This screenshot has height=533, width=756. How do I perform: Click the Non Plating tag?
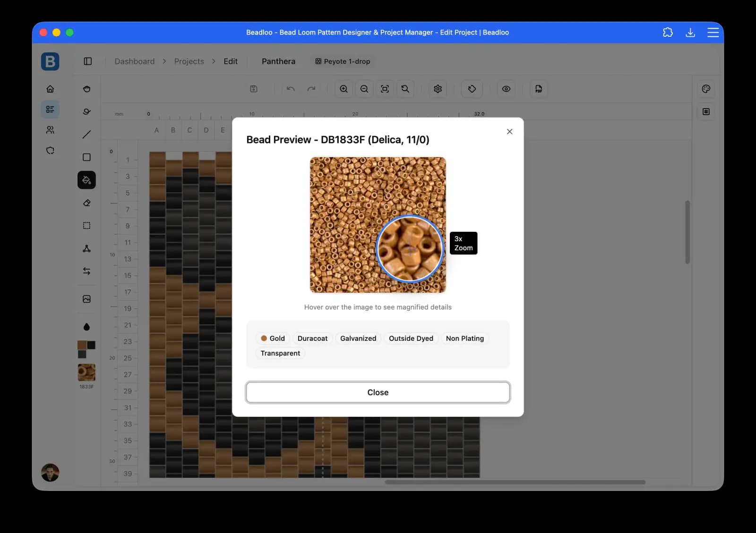pos(465,338)
